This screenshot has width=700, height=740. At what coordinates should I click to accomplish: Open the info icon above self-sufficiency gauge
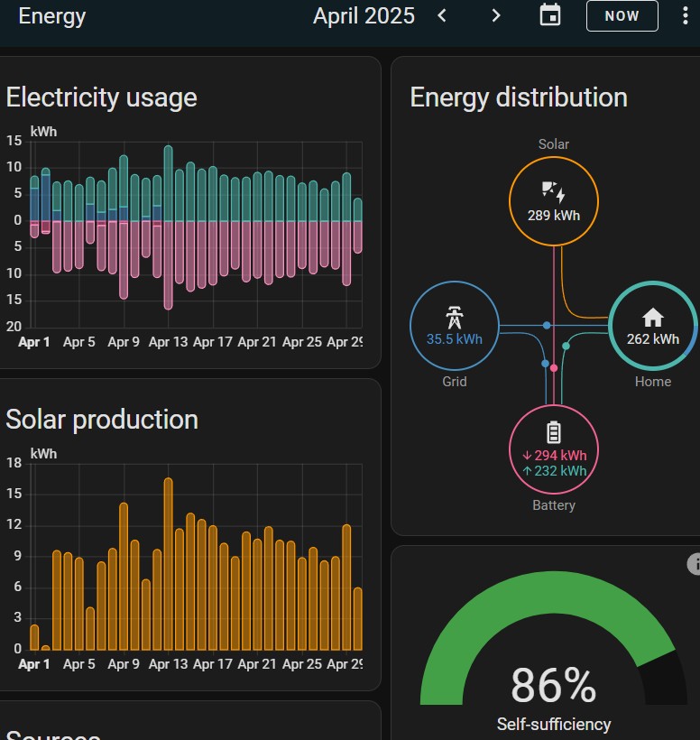coord(695,564)
